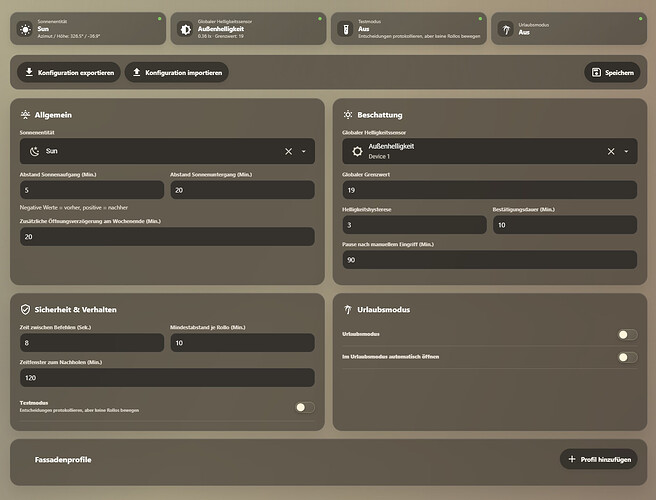The image size is (656, 500).
Task: Click the sun icon in Sonnenentität status card
Action: pyautogui.click(x=26, y=29)
